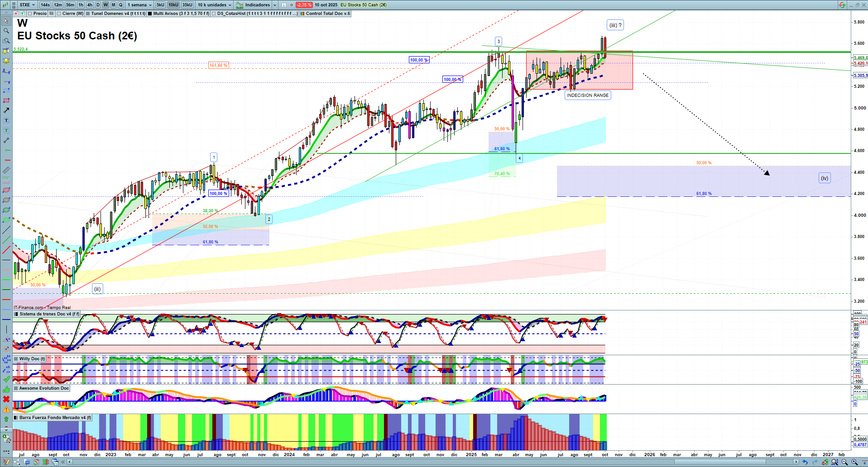Click the red down-arrow icon beside Precio
Image resolution: width=868 pixels, height=467 pixels.
tap(16, 14)
